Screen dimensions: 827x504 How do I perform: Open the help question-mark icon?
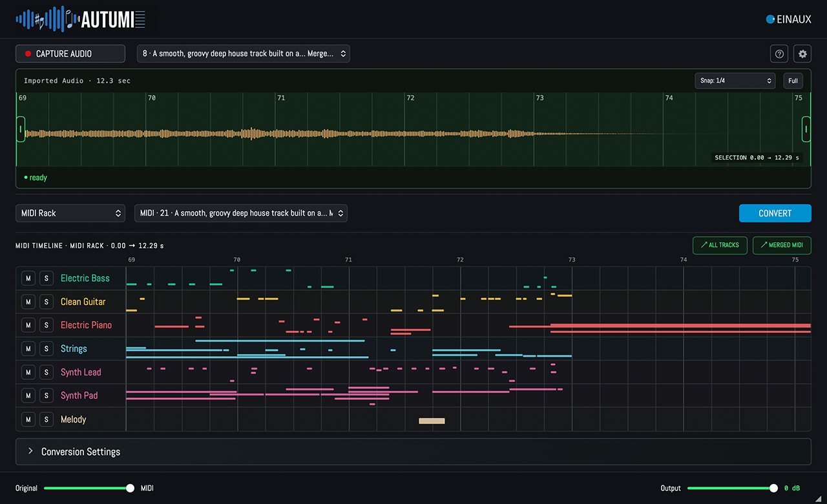coord(779,54)
